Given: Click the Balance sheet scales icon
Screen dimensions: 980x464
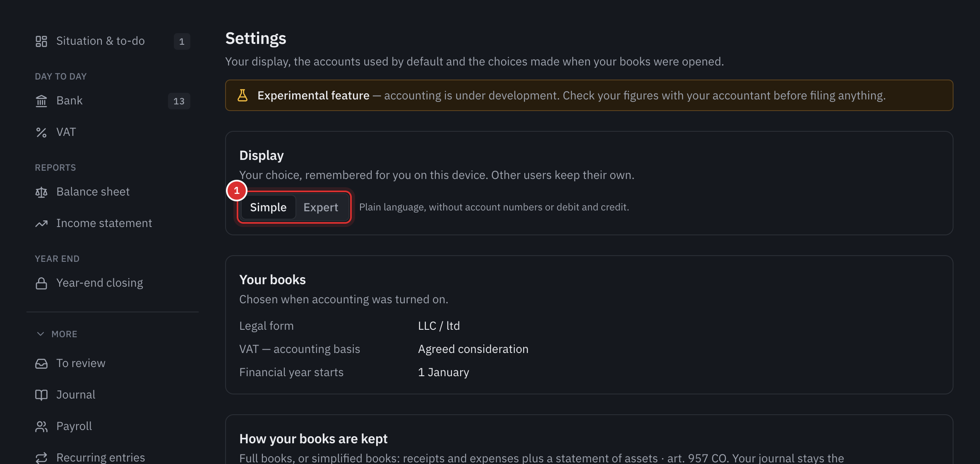Looking at the screenshot, I should coord(41,192).
